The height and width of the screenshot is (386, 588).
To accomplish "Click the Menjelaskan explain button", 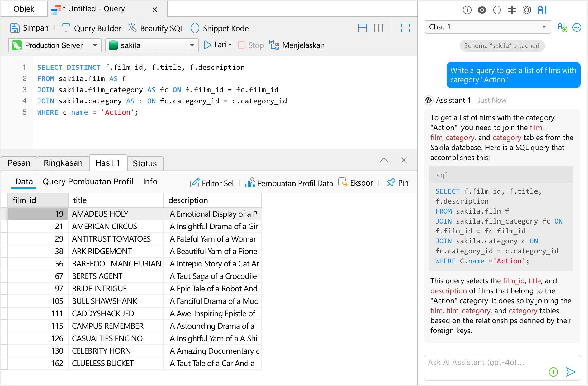I will [297, 45].
